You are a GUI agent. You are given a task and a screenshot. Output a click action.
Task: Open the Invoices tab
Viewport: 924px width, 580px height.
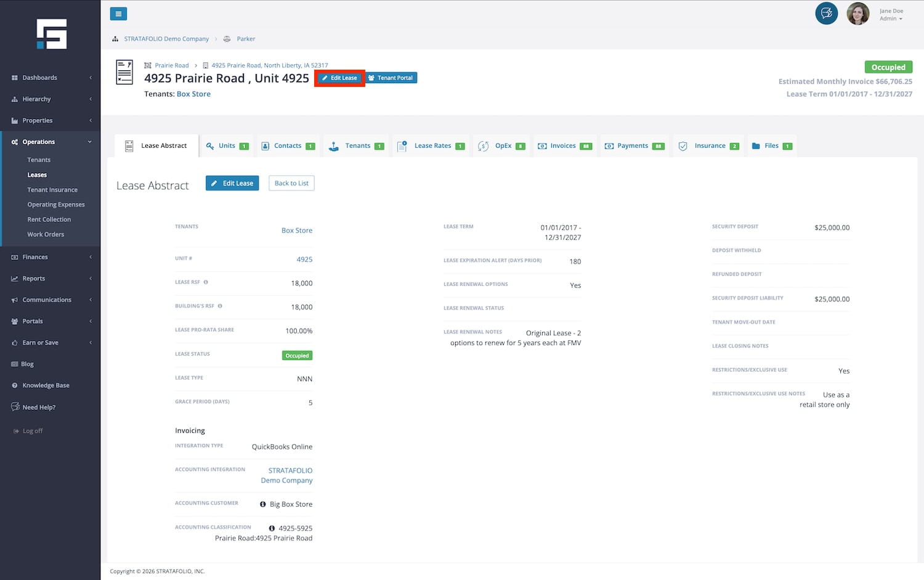click(x=563, y=146)
